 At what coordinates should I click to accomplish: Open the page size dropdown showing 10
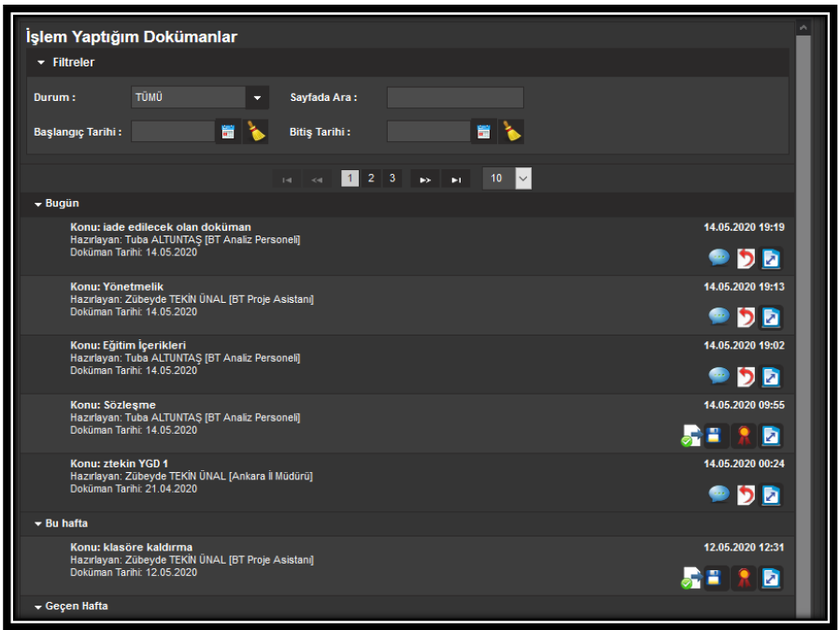tap(522, 179)
